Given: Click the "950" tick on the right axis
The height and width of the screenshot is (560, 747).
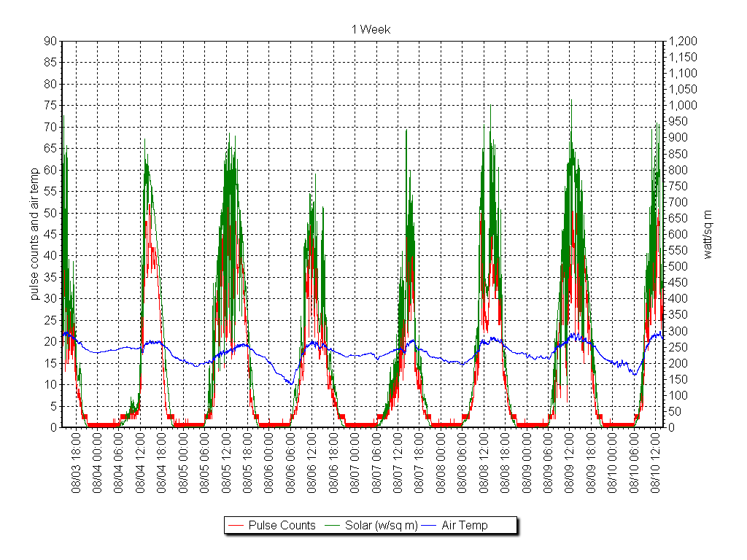Looking at the screenshot, I should pyautogui.click(x=678, y=122).
